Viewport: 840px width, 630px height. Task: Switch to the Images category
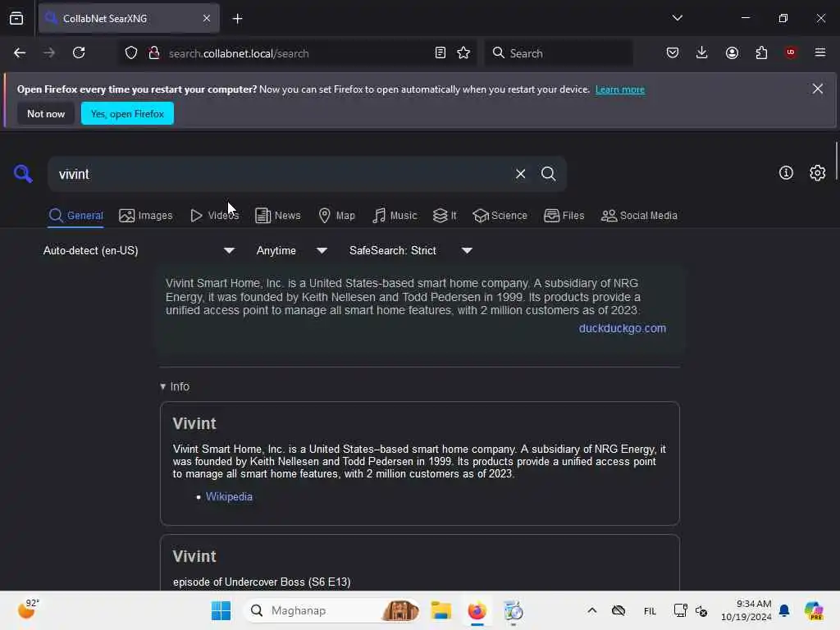(x=146, y=216)
